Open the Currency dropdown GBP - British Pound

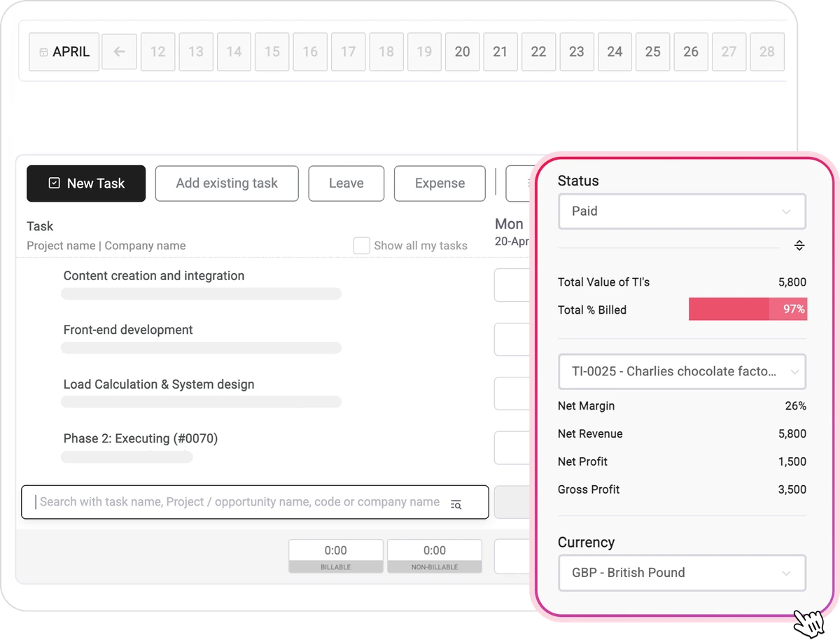pos(682,573)
